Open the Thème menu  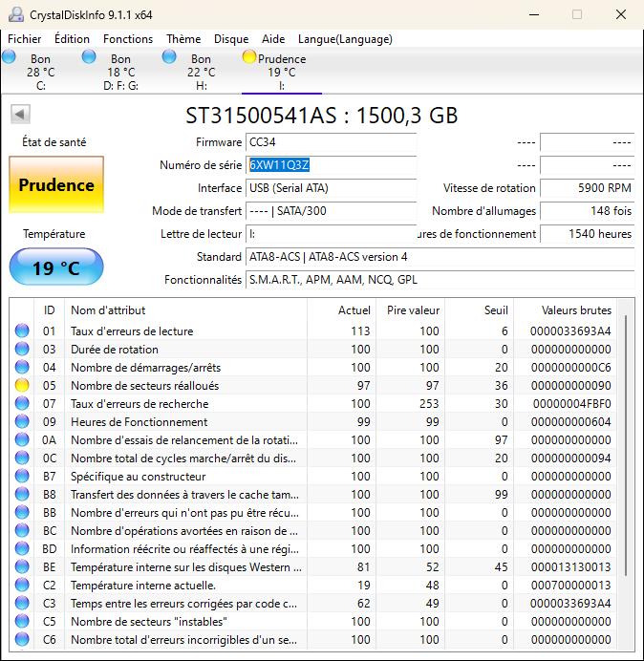coord(183,39)
